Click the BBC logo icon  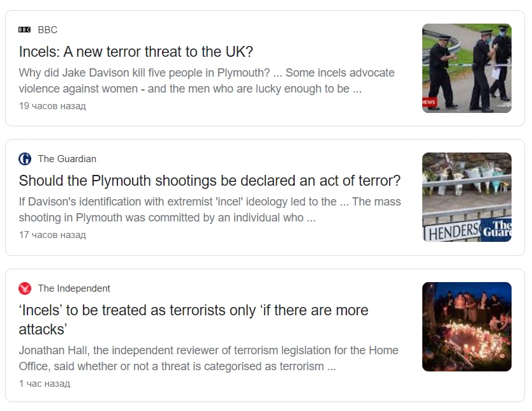(x=24, y=30)
